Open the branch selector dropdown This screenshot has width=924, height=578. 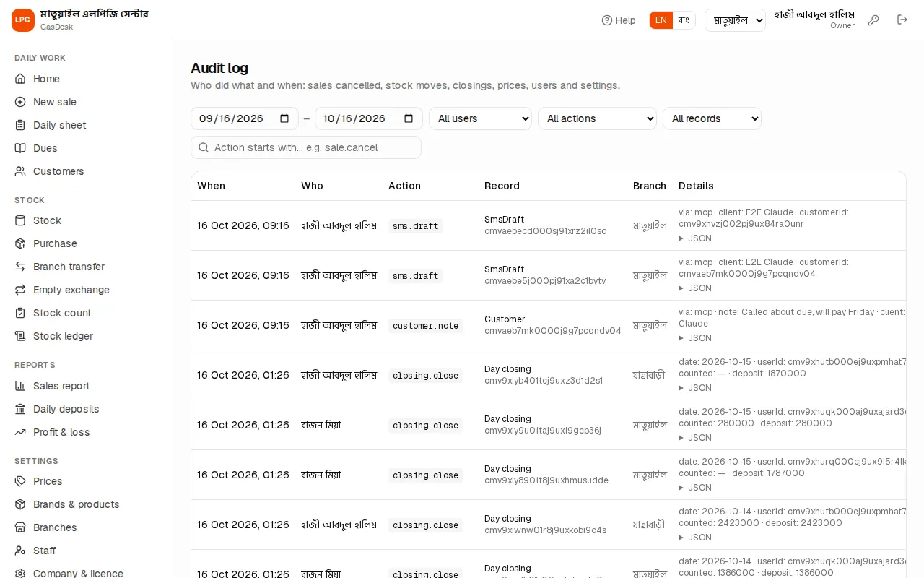735,20
